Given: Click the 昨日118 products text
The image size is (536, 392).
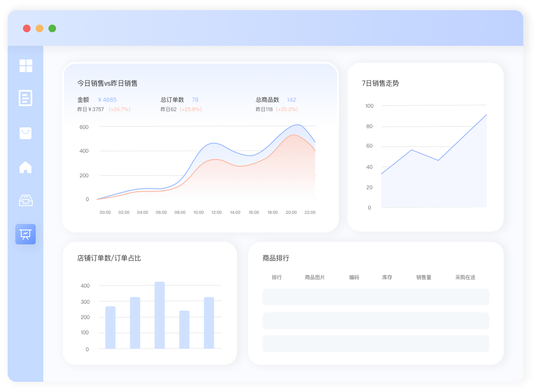Looking at the screenshot, I should 264,109.
